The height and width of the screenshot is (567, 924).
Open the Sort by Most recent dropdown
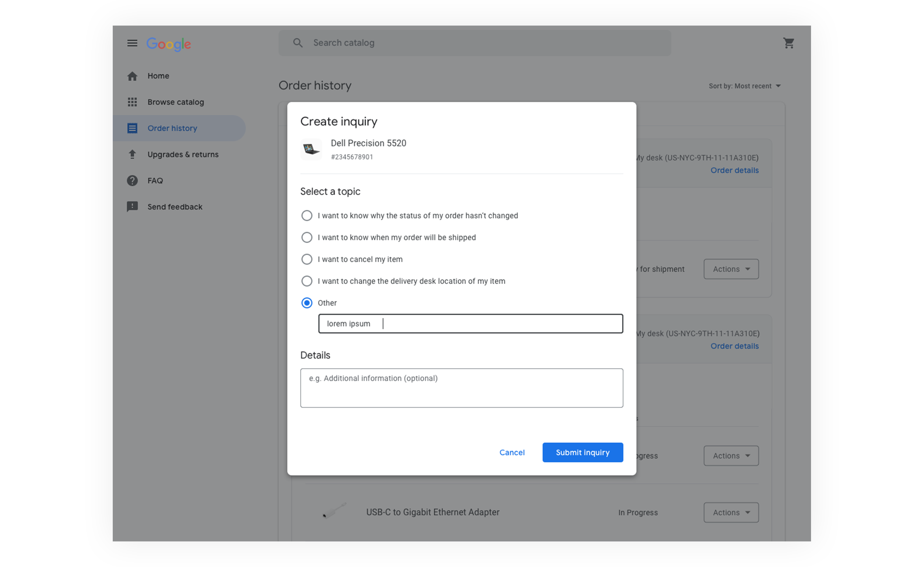[x=744, y=86]
